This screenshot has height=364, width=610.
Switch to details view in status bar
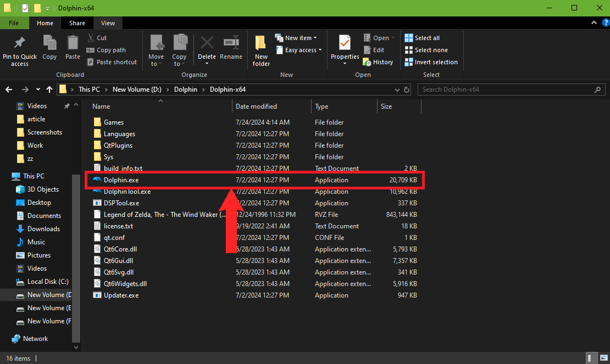tap(591, 358)
